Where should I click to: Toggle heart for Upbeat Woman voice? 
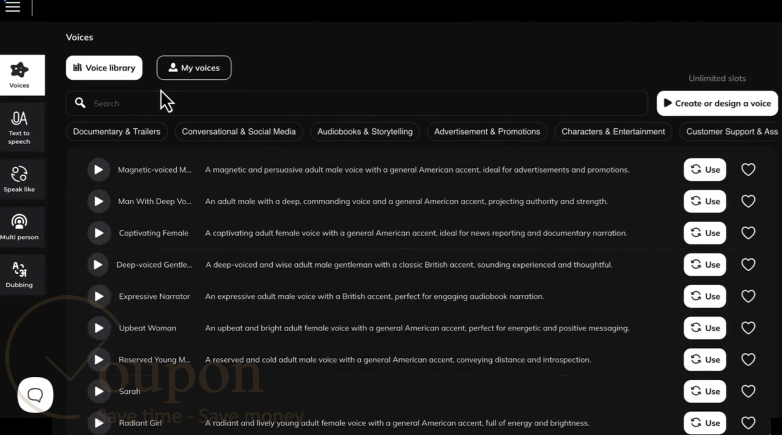pos(748,328)
